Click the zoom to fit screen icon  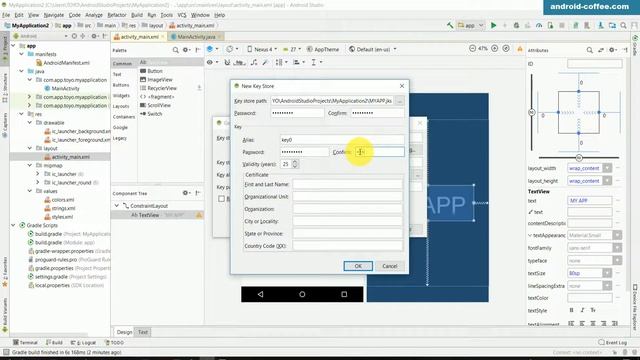[506, 49]
